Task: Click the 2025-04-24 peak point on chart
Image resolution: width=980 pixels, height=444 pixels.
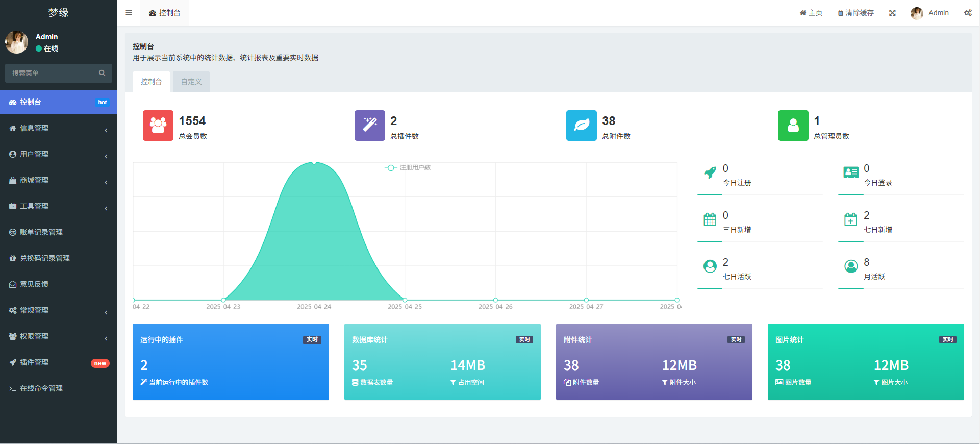Action: click(314, 163)
